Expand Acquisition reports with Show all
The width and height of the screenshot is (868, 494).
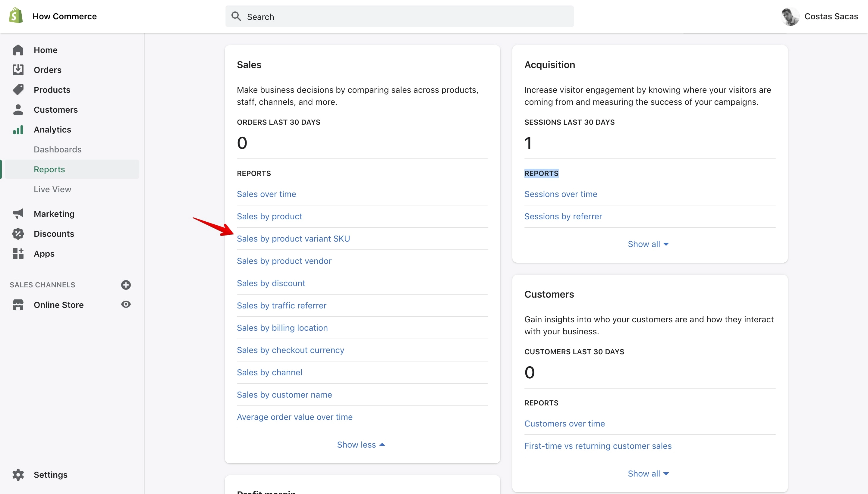(x=648, y=244)
